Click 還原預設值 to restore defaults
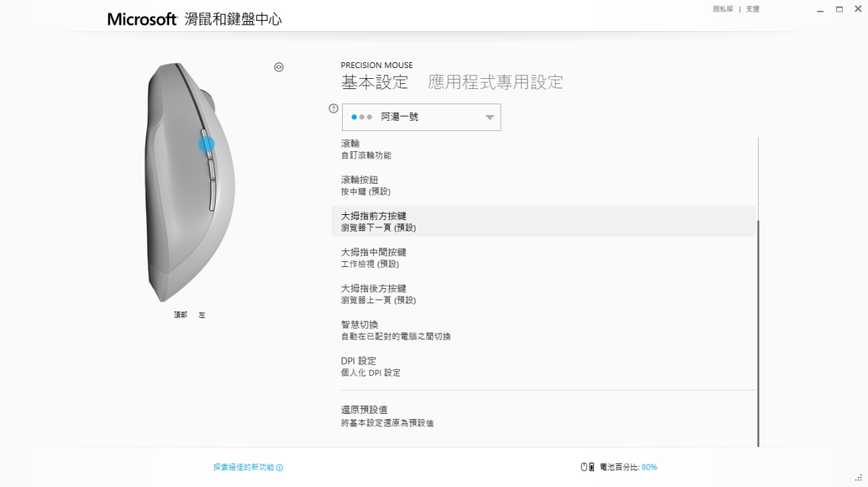 387,415
